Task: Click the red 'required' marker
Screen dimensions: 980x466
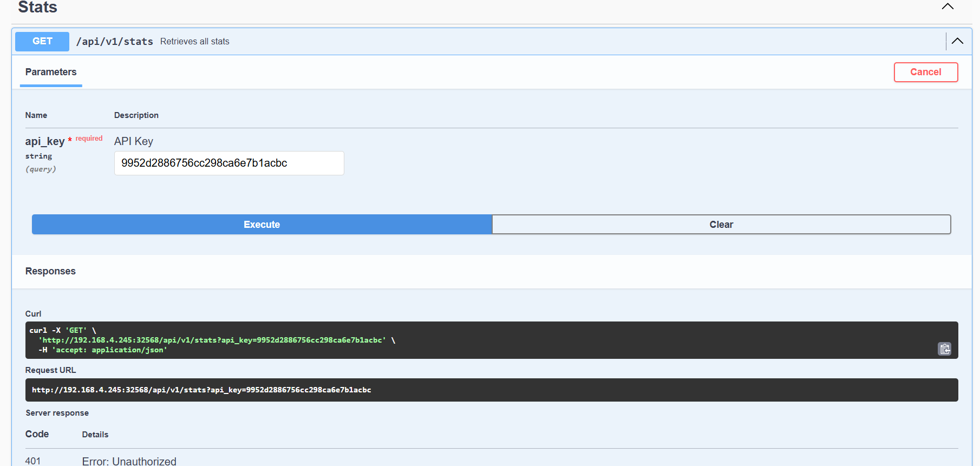Action: pyautogui.click(x=89, y=139)
